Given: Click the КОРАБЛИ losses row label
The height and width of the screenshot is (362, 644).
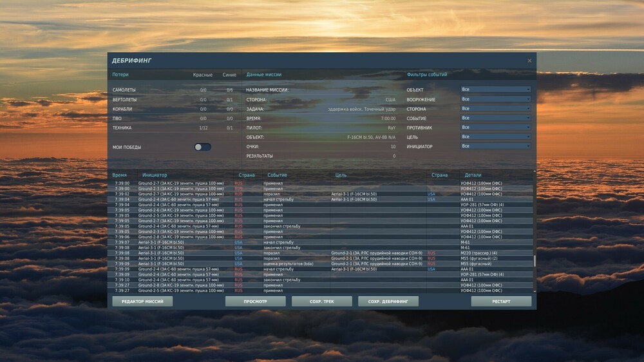Looking at the screenshot, I should (x=122, y=109).
